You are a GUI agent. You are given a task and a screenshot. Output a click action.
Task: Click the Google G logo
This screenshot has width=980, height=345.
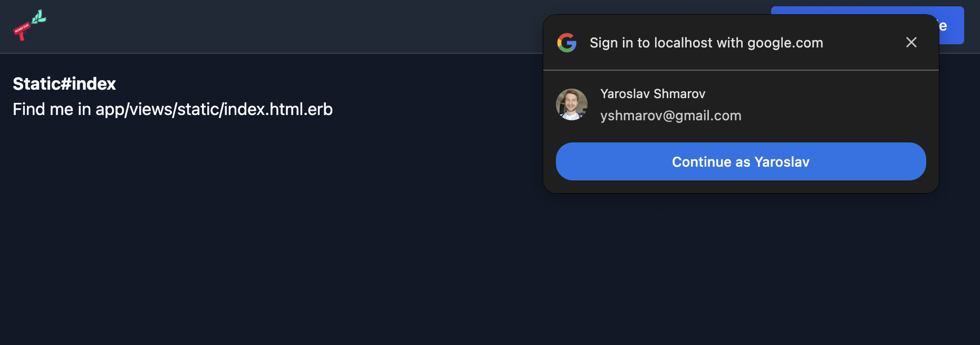[x=567, y=43]
